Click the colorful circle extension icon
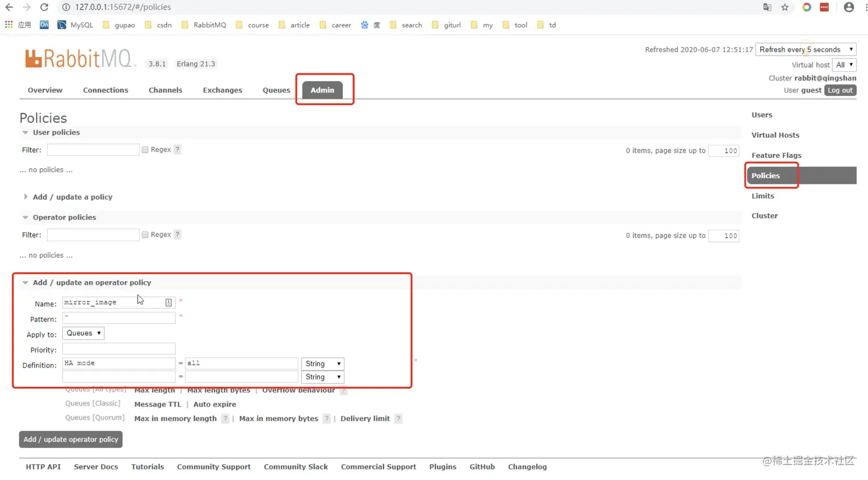 point(807,7)
